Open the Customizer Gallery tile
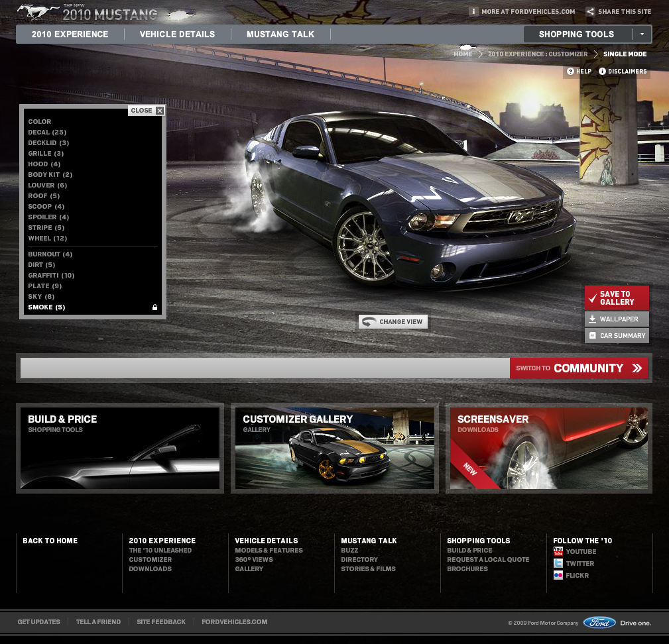The image size is (669, 644). 334,448
